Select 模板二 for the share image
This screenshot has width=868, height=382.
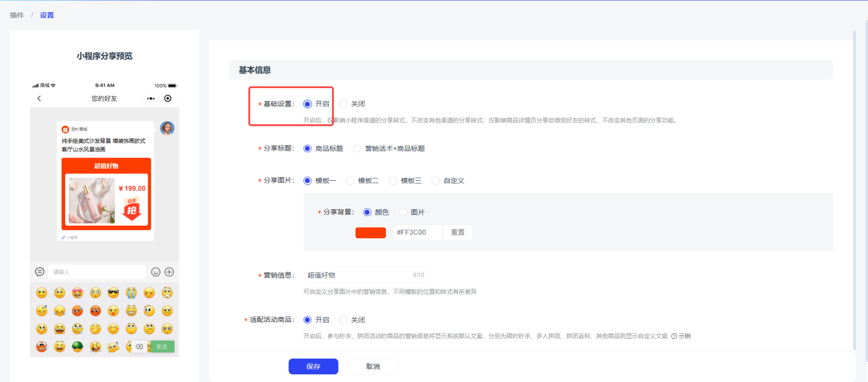click(x=350, y=181)
